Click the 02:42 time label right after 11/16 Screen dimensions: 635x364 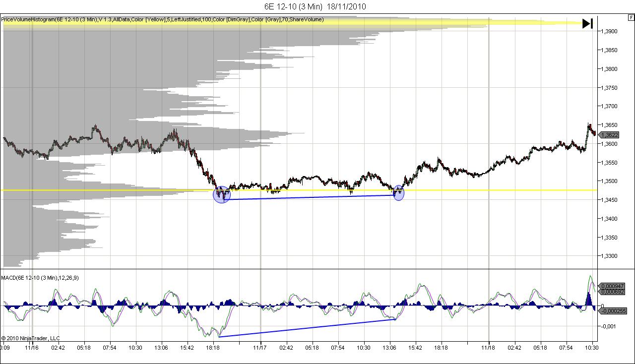(58, 348)
